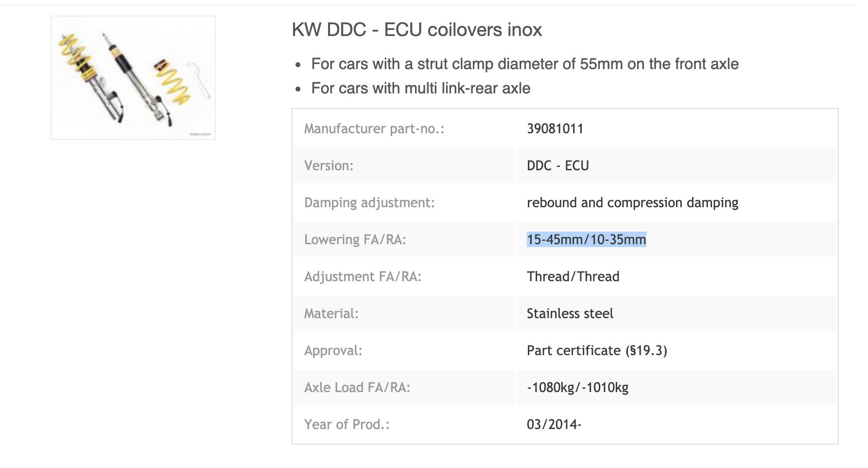Image resolution: width=868 pixels, height=468 pixels.
Task: Click the Lowering FA/RA label
Action: (x=355, y=240)
